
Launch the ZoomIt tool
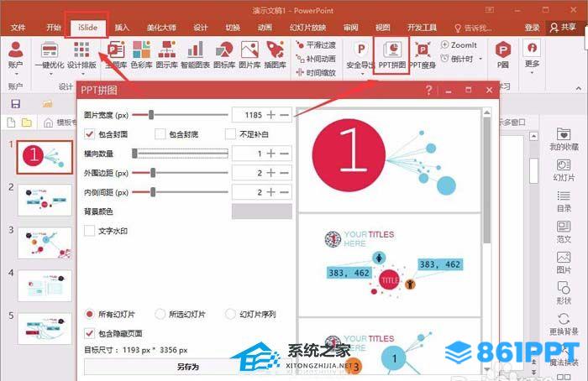click(x=459, y=45)
